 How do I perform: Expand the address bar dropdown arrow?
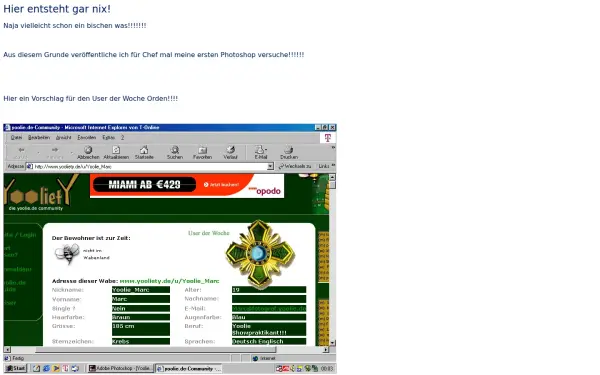(x=270, y=166)
